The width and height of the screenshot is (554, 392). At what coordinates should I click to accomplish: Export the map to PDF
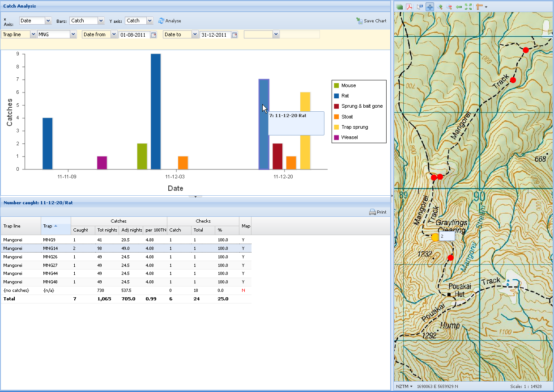(x=409, y=7)
